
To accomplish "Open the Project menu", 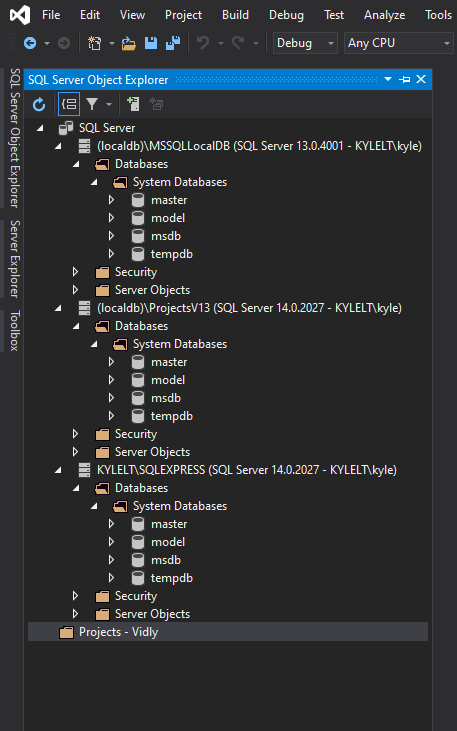I will 184,15.
